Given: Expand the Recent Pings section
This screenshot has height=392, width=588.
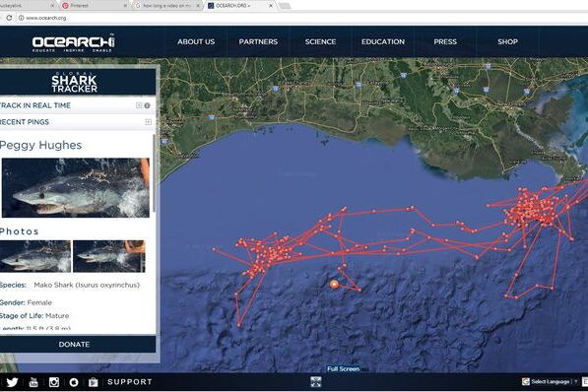Looking at the screenshot, I should [148, 122].
